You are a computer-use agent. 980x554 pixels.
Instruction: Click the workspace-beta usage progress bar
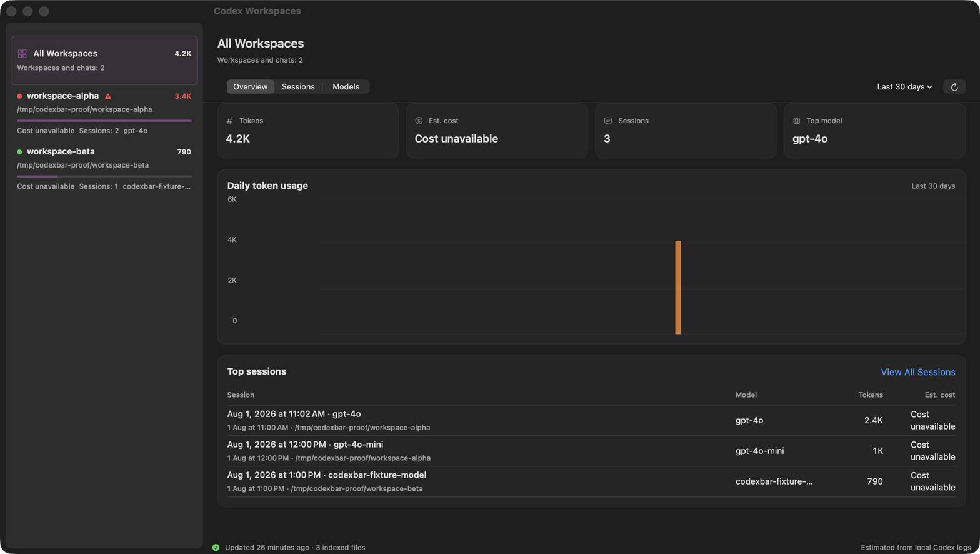point(104,176)
